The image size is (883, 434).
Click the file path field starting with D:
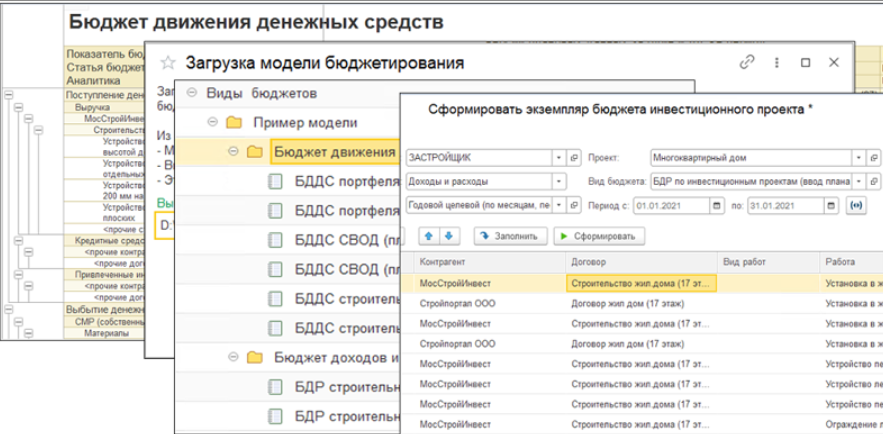tap(164, 226)
